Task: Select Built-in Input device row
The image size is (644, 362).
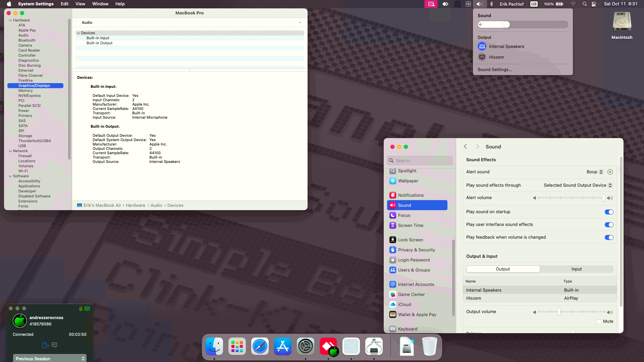Action: coord(190,38)
